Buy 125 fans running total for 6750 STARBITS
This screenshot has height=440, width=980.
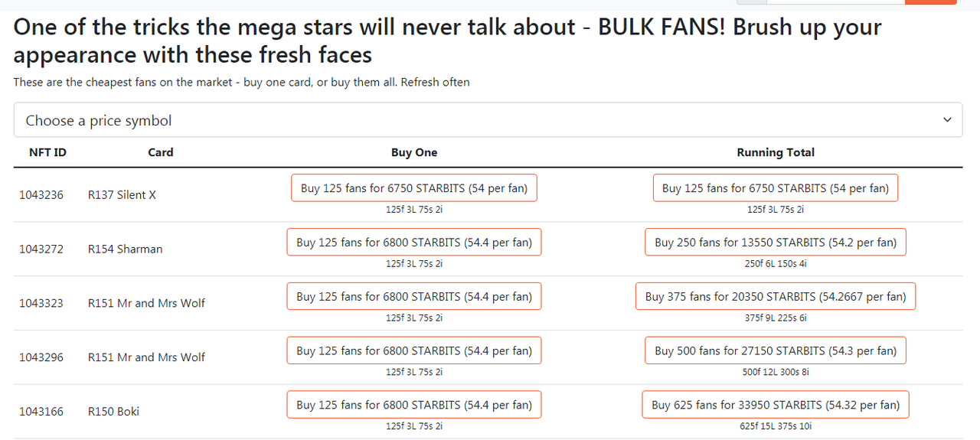coord(776,188)
